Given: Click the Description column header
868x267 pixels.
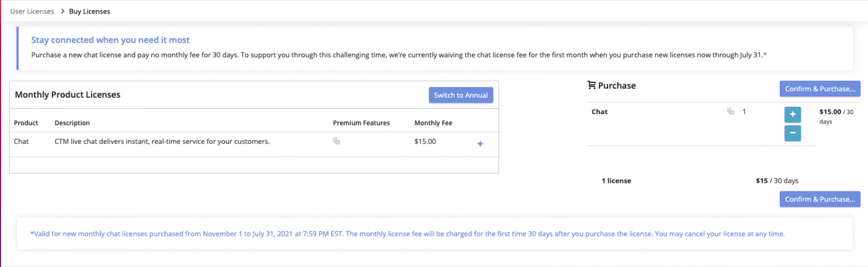Looking at the screenshot, I should pyautogui.click(x=72, y=123).
